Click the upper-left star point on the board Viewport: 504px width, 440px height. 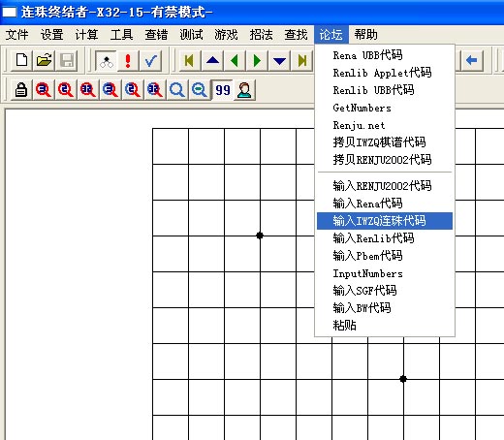(x=260, y=236)
